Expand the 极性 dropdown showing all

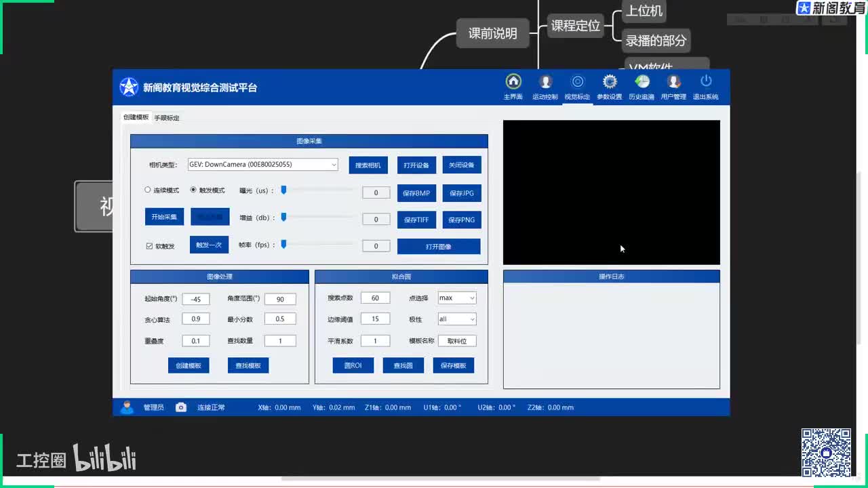457,319
